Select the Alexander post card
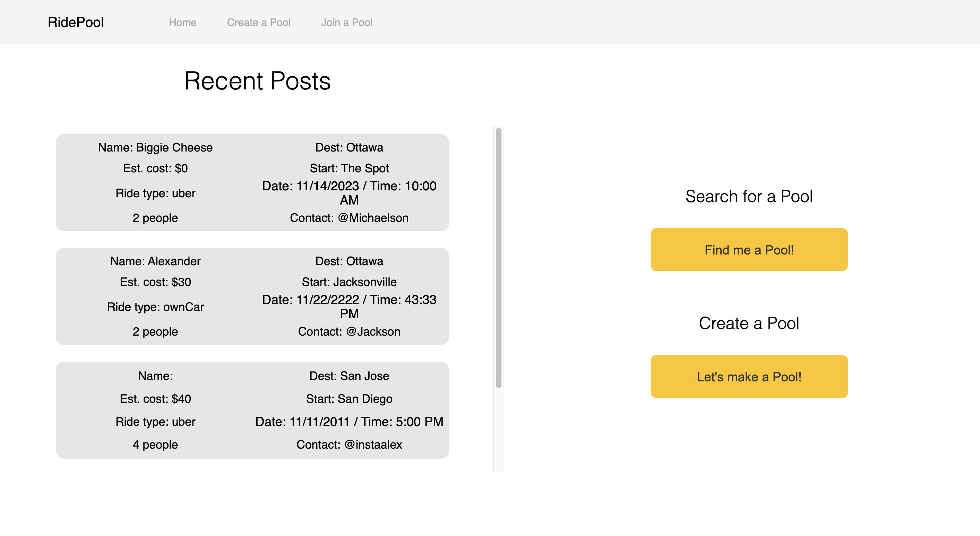Viewport: 980px width, 536px height. (252, 296)
